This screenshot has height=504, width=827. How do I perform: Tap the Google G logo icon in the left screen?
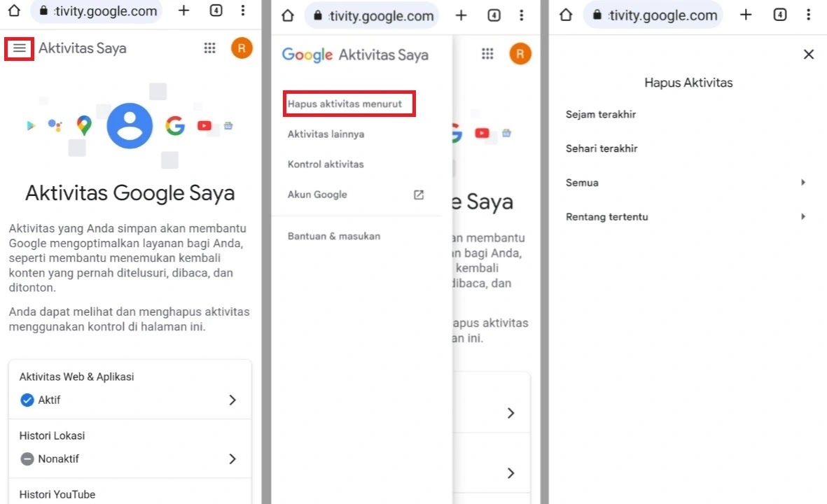[x=175, y=125]
